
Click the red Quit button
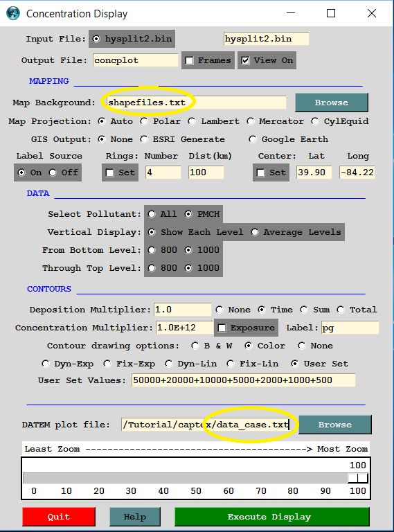(x=59, y=517)
